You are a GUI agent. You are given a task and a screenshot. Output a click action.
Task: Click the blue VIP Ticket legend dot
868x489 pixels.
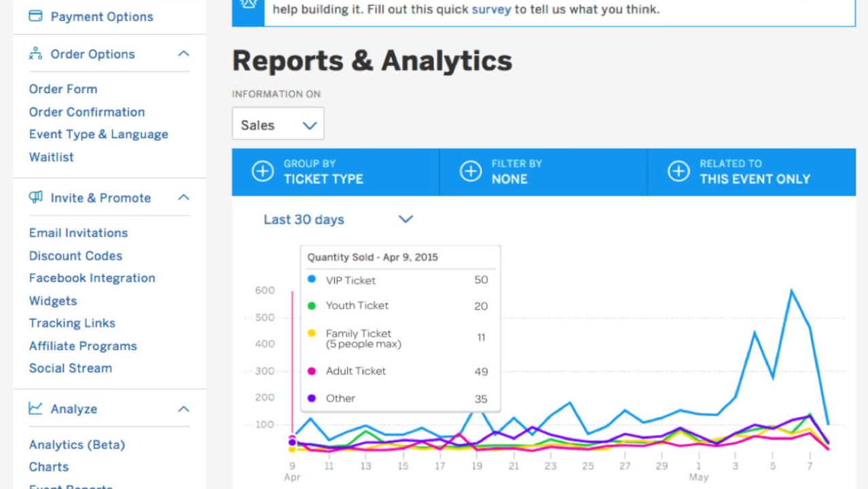point(312,280)
